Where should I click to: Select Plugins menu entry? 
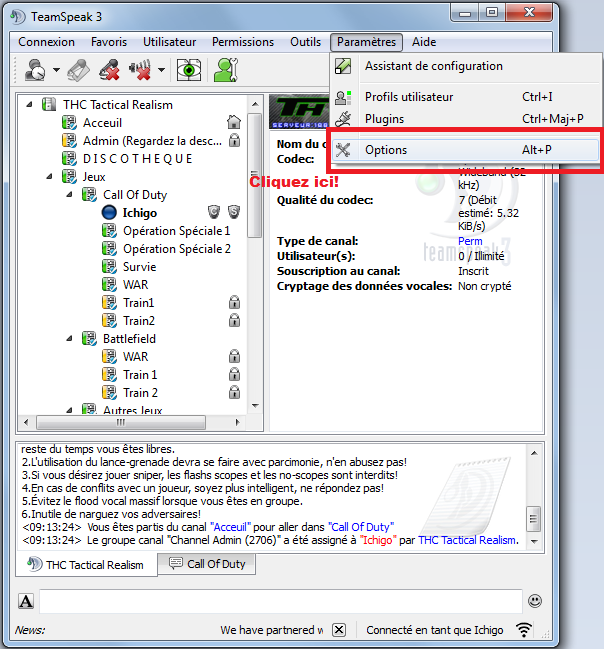click(x=466, y=119)
